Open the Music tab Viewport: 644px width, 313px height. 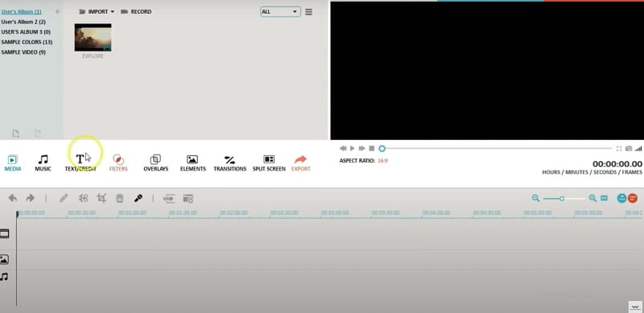coord(43,163)
